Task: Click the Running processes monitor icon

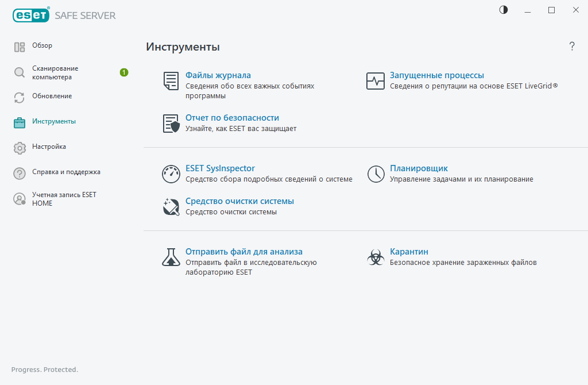Action: pyautogui.click(x=376, y=81)
